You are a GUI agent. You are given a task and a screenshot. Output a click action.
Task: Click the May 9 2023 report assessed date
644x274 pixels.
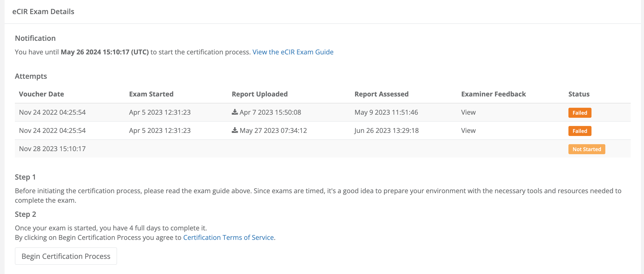(386, 112)
